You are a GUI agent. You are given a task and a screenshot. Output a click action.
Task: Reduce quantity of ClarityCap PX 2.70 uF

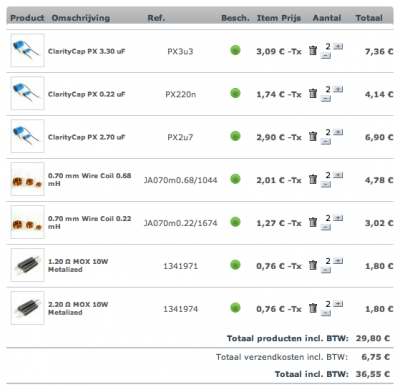click(326, 142)
